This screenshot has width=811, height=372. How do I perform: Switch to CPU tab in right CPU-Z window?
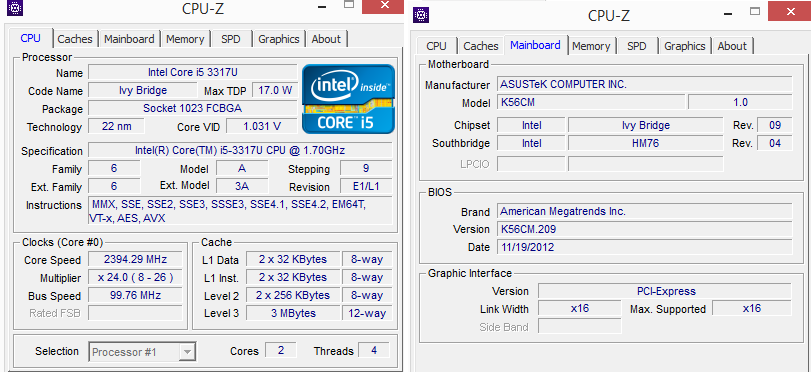point(437,46)
